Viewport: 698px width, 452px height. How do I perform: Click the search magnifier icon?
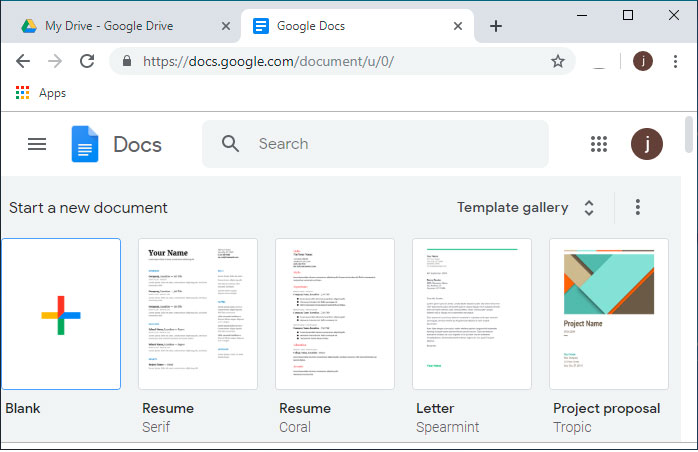[x=230, y=144]
